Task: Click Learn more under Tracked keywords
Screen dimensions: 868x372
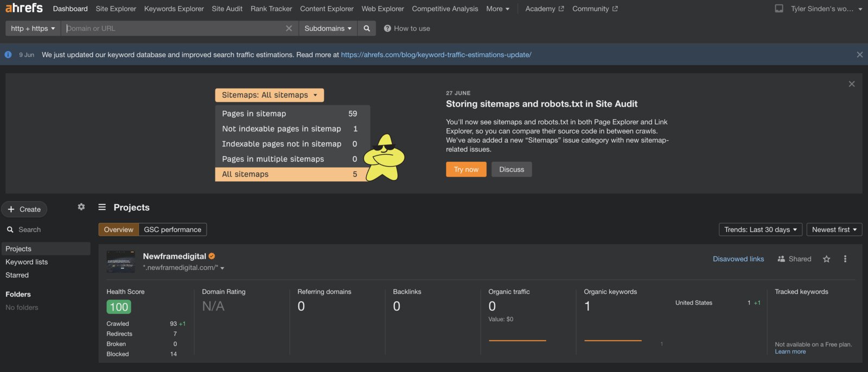Action: [x=790, y=352]
